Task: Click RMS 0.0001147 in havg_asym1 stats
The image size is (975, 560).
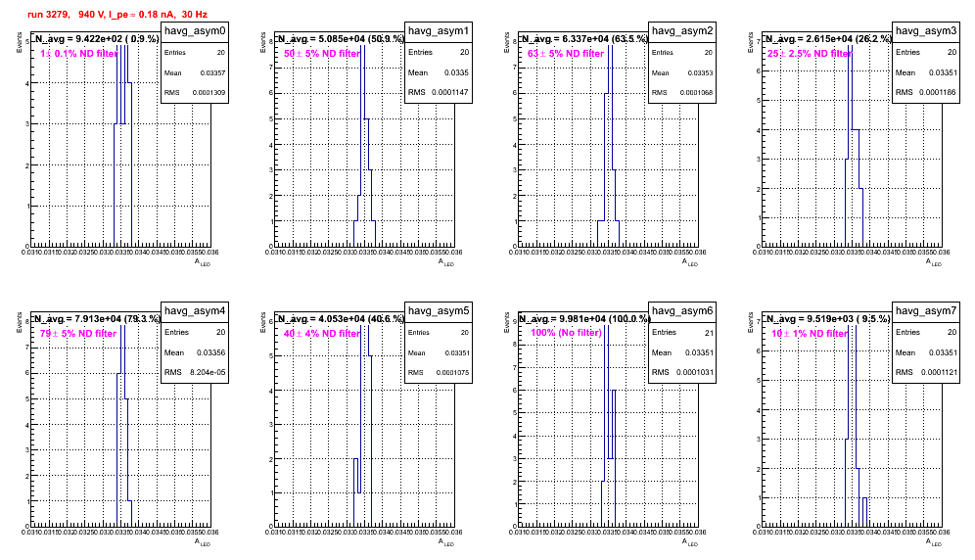Action: (x=439, y=93)
